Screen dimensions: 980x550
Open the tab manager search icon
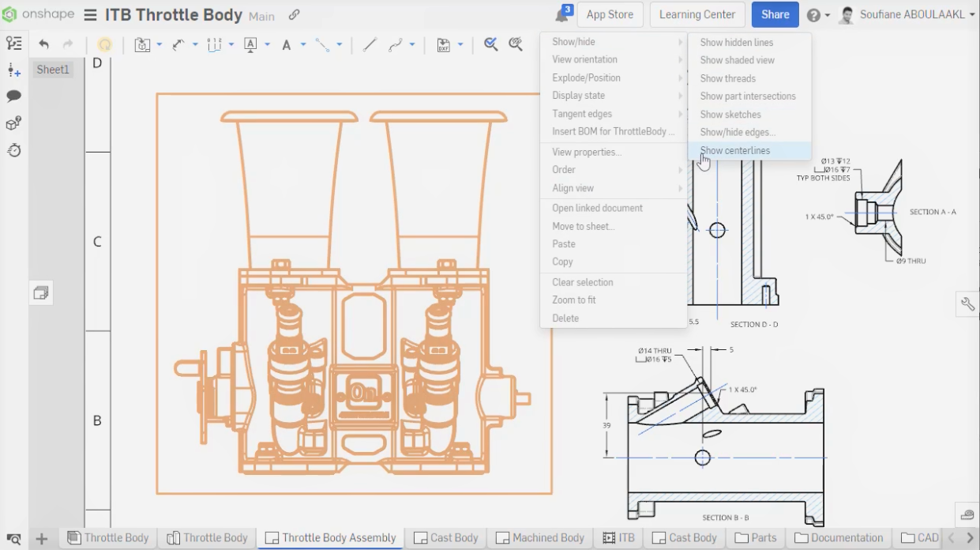[13, 539]
